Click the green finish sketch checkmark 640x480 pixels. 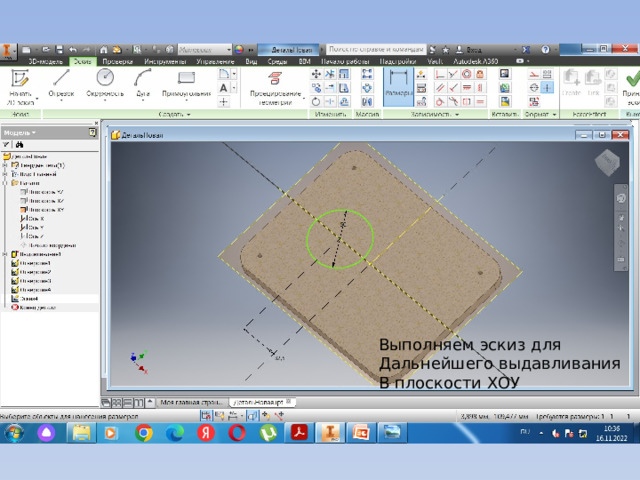(632, 78)
